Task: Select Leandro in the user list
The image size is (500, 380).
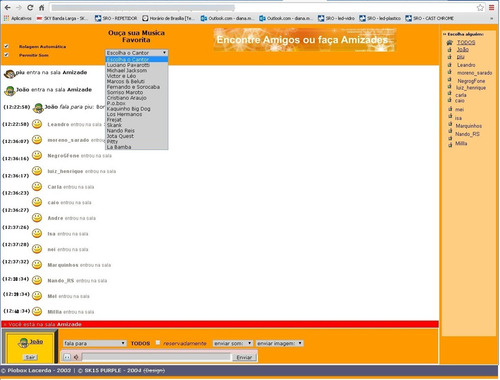Action: coord(466,65)
